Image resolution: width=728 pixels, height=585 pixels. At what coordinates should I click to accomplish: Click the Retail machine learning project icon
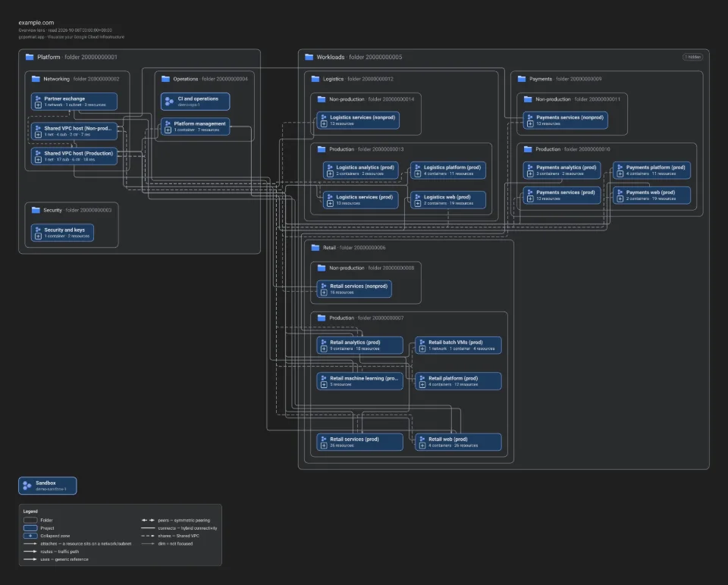pos(324,378)
